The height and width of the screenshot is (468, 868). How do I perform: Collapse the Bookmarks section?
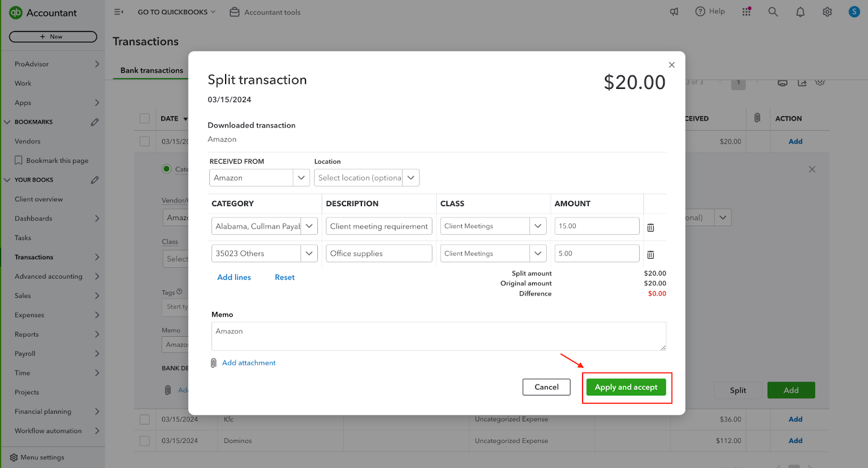7,122
